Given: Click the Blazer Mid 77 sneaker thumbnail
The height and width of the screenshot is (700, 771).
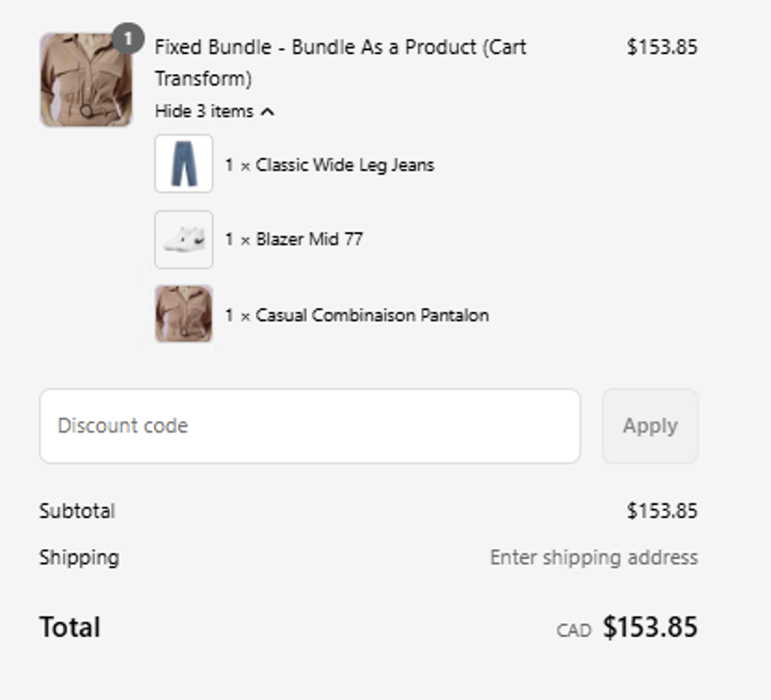Looking at the screenshot, I should [x=184, y=240].
